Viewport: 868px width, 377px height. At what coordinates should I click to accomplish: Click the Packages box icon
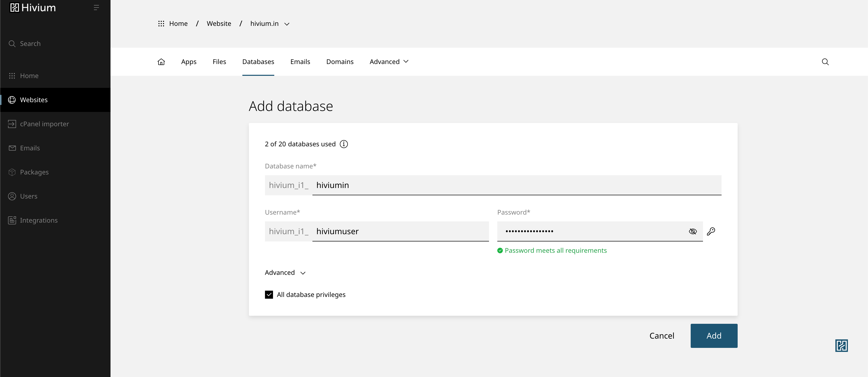pyautogui.click(x=12, y=172)
